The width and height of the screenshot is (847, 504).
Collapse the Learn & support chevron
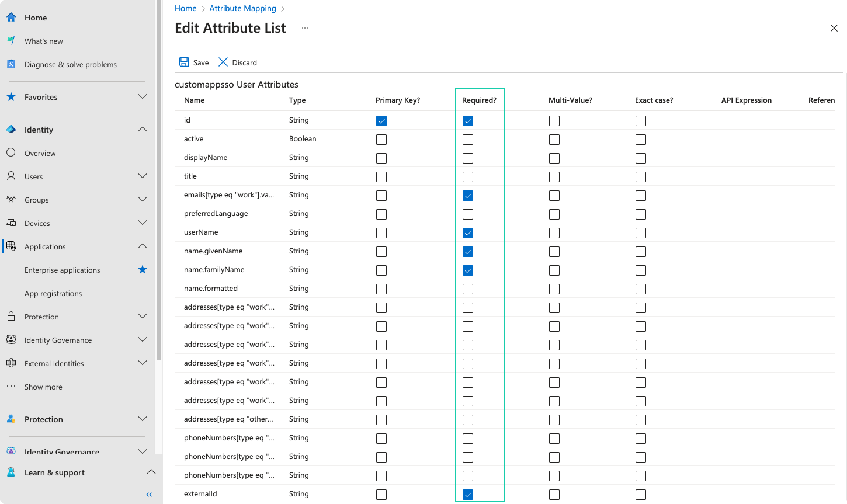pyautogui.click(x=151, y=472)
